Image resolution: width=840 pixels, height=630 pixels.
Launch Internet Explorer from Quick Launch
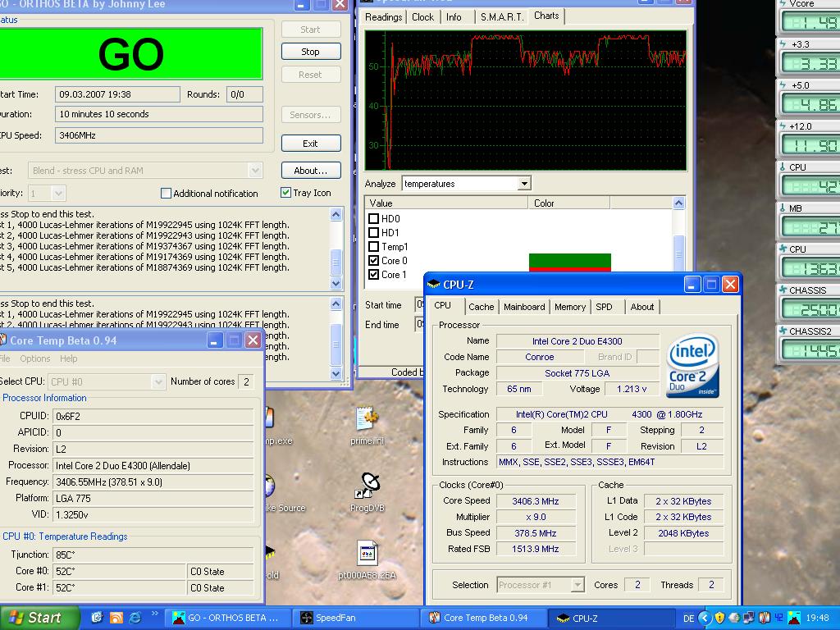pos(135,618)
